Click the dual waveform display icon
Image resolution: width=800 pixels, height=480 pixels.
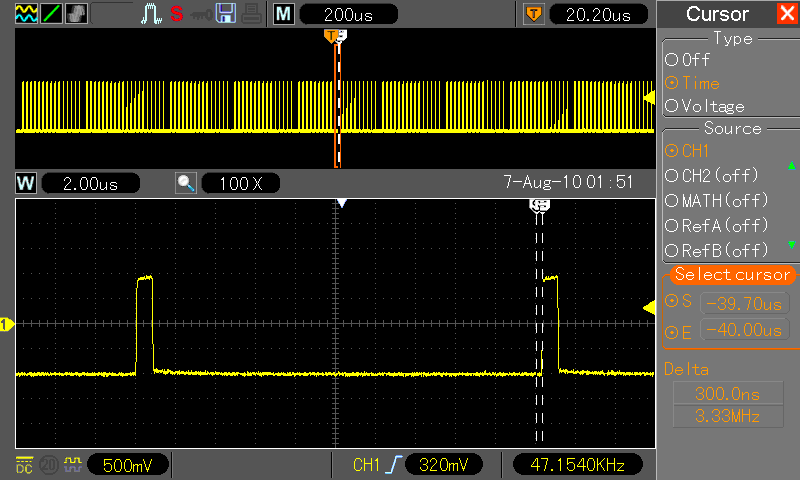tap(27, 14)
